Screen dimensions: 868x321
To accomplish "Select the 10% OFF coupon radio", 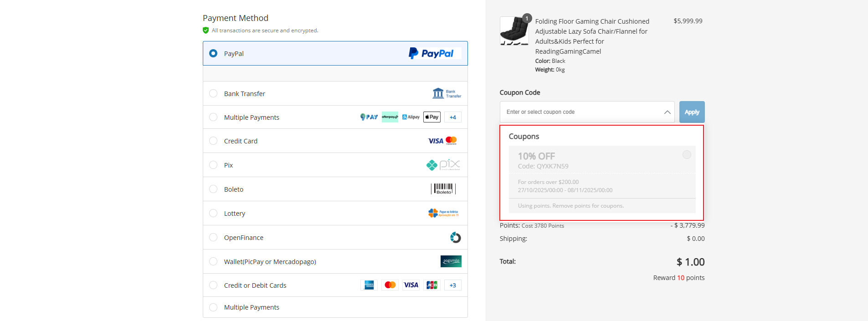I will coord(686,155).
